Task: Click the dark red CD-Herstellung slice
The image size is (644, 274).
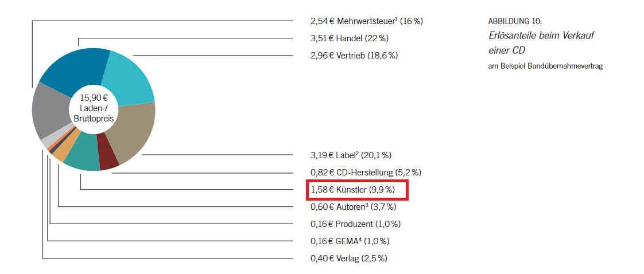Action: (108, 152)
